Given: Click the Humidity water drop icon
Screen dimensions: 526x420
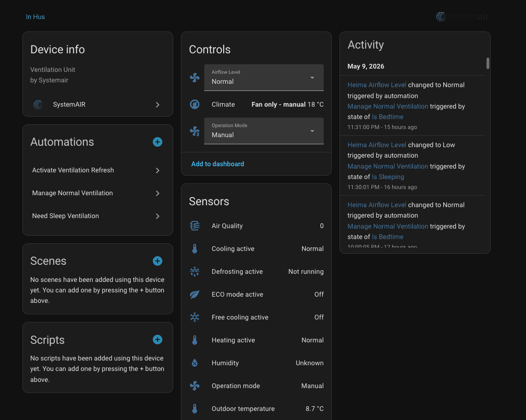Looking at the screenshot, I should (195, 363).
